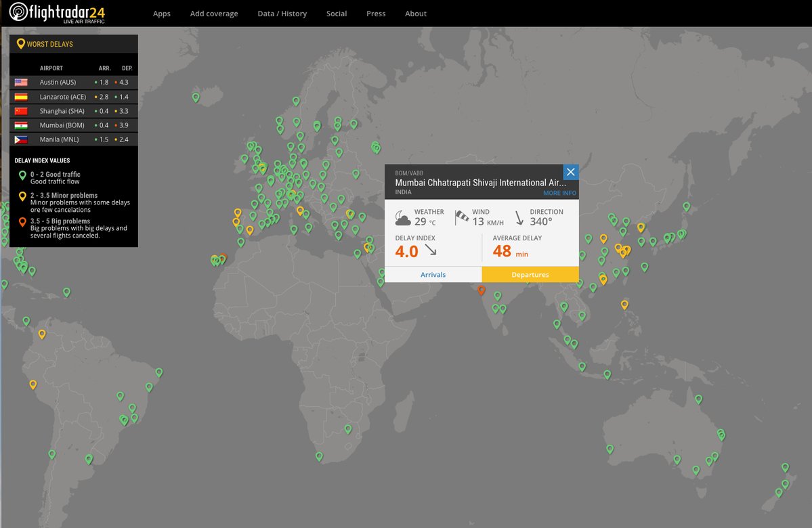Click the orange Mumbai airport map pin
The width and height of the screenshot is (812, 528).
(481, 290)
